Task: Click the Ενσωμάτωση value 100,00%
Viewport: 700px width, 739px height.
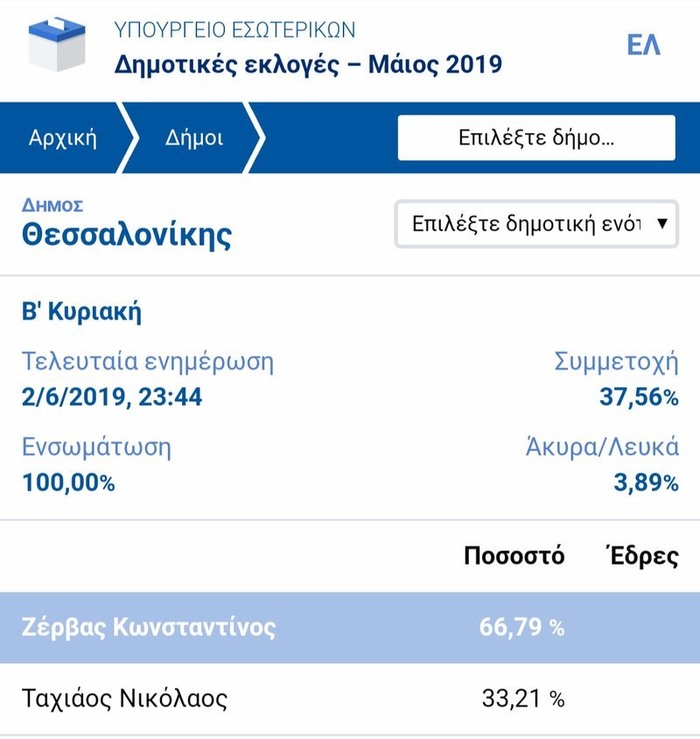Action: (68, 482)
